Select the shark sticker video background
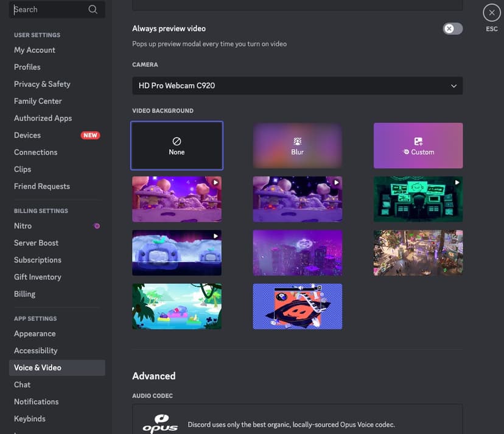This screenshot has width=504, height=434. click(297, 306)
